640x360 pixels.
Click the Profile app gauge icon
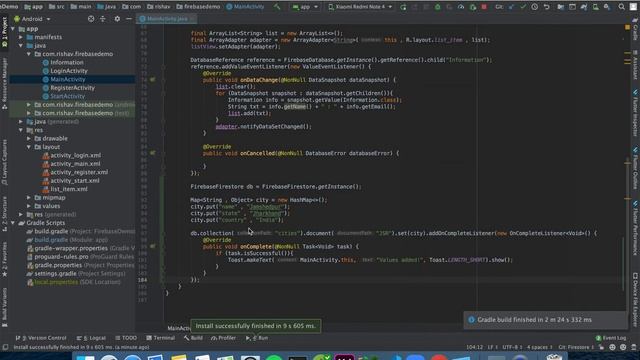coord(461,7)
